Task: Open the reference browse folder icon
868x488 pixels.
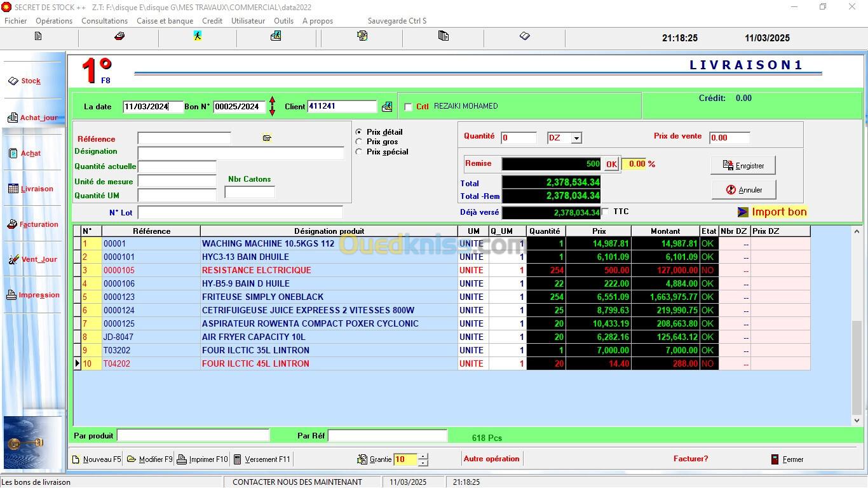Action: 267,138
